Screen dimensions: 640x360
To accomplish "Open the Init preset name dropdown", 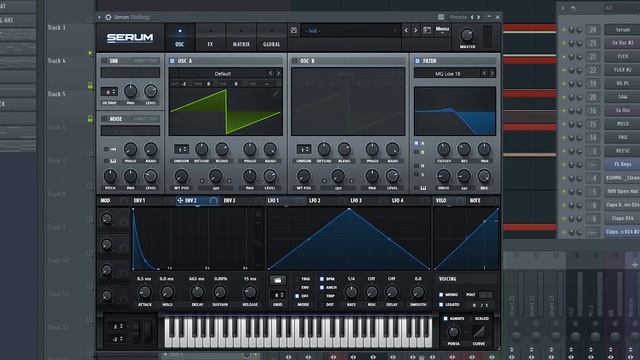I will pos(351,31).
